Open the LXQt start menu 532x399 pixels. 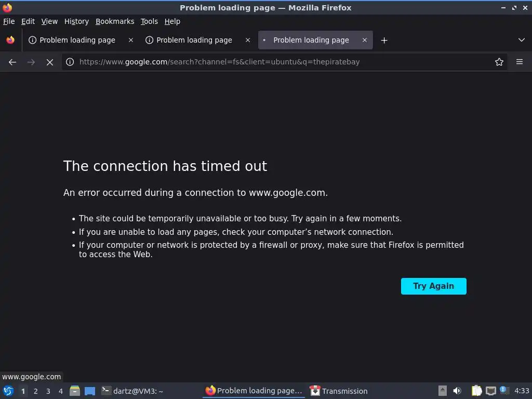pyautogui.click(x=8, y=391)
